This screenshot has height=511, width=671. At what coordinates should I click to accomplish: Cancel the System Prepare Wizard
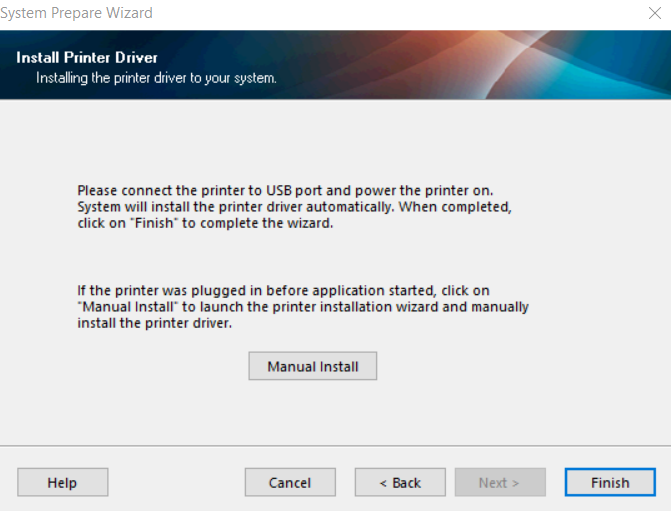tap(290, 482)
